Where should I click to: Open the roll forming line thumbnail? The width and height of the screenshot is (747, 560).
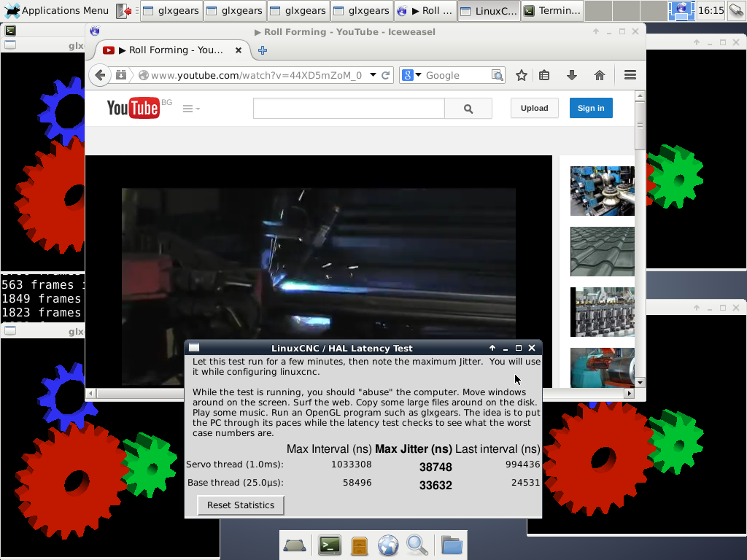pos(602,312)
